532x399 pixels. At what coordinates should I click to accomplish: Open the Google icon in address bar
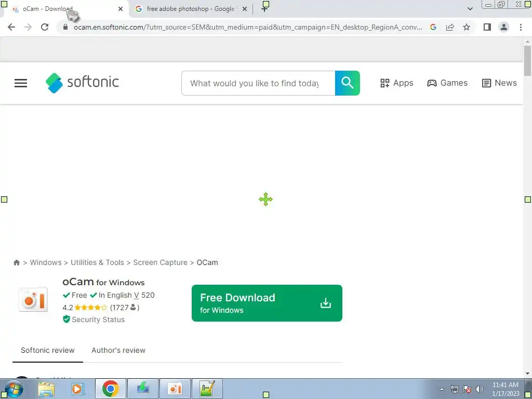433,27
